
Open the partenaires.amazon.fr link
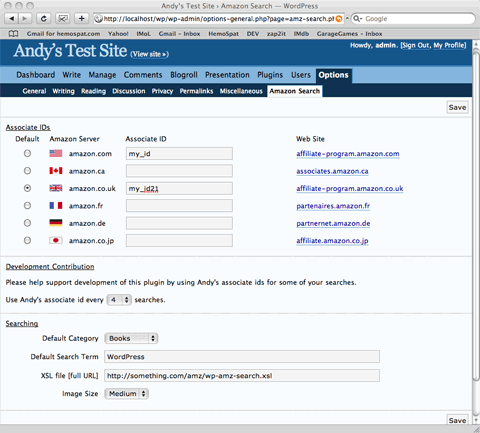333,206
